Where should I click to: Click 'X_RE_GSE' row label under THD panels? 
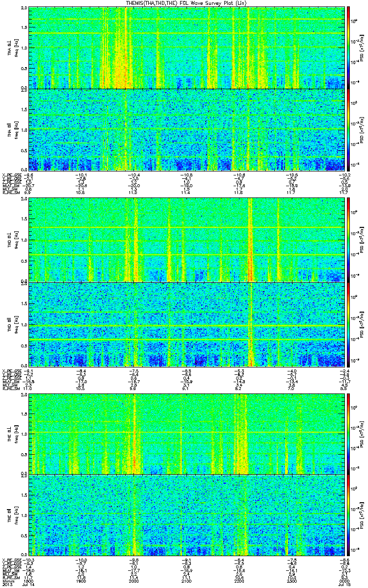click(12, 371)
